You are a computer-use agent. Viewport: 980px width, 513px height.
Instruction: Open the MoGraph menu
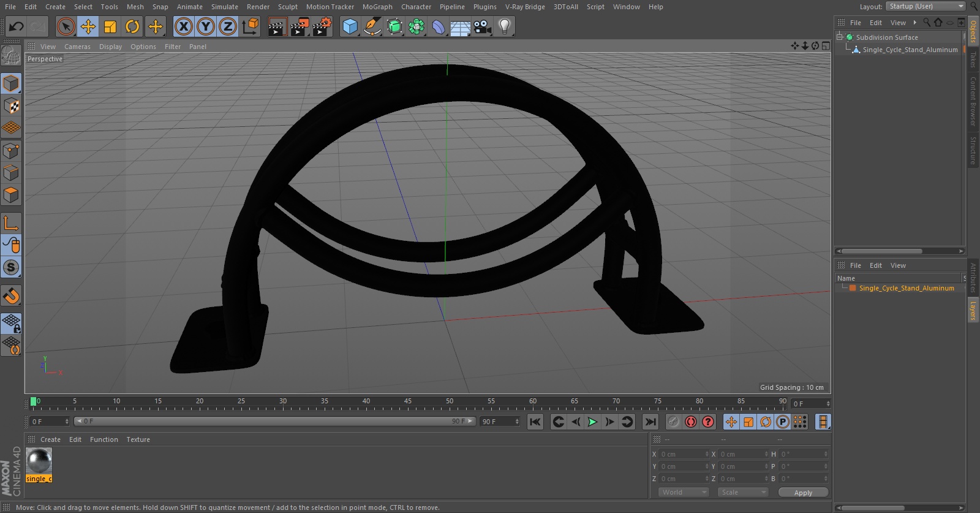tap(377, 7)
